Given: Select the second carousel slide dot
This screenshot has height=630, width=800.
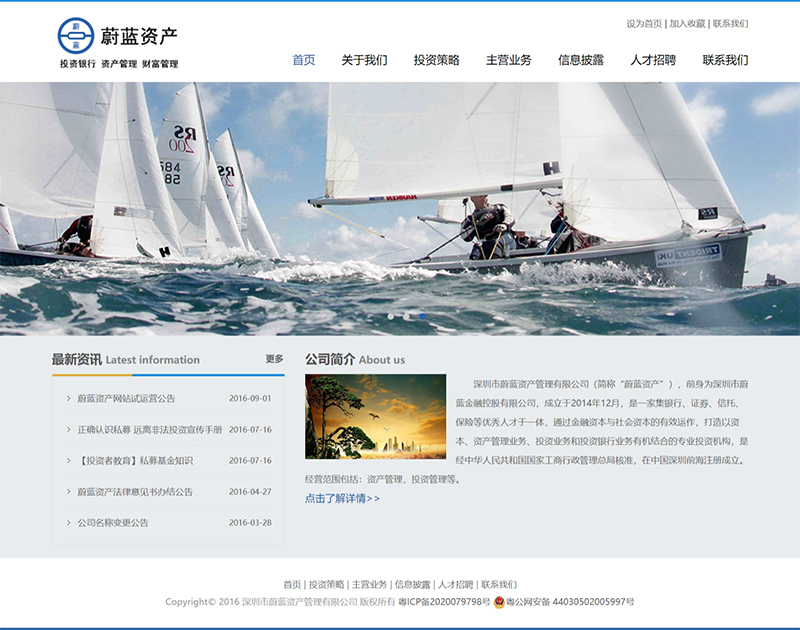Looking at the screenshot, I should 407,316.
